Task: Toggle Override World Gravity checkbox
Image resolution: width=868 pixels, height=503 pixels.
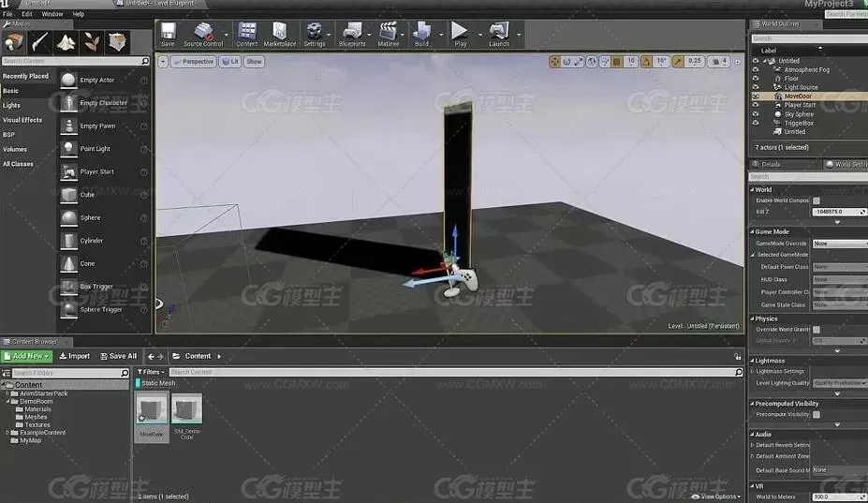Action: pos(817,330)
